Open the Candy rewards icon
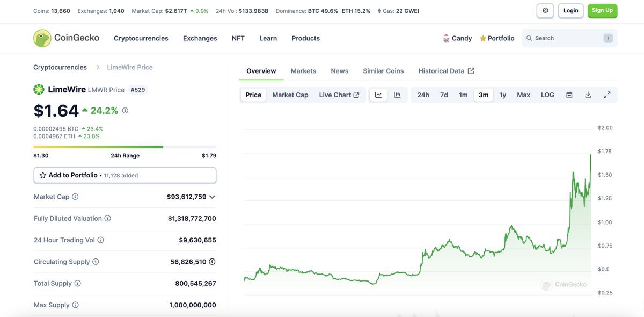This screenshot has height=317, width=644. [446, 38]
